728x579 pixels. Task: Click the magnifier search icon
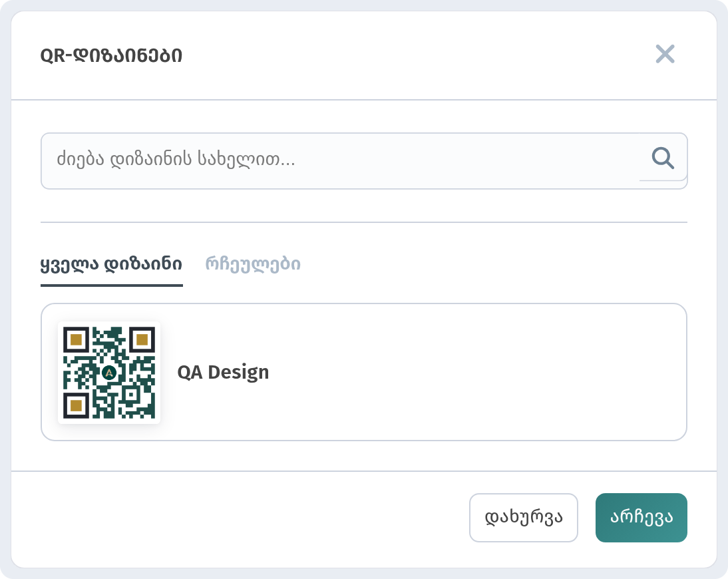click(663, 158)
